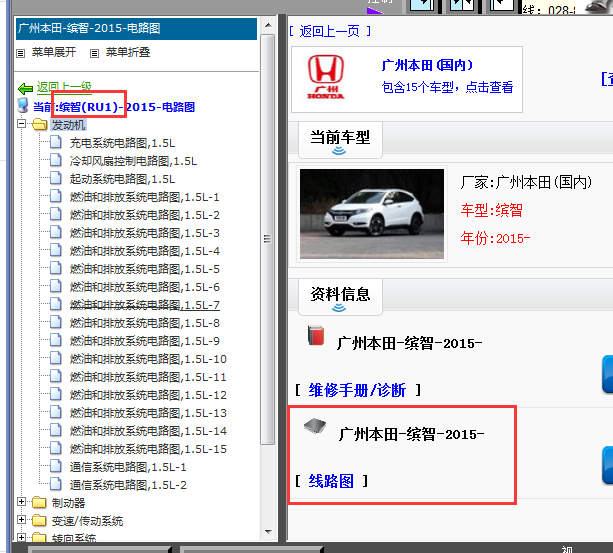Click the gray chip wiring icon
The width and height of the screenshot is (613, 553).
(x=315, y=426)
